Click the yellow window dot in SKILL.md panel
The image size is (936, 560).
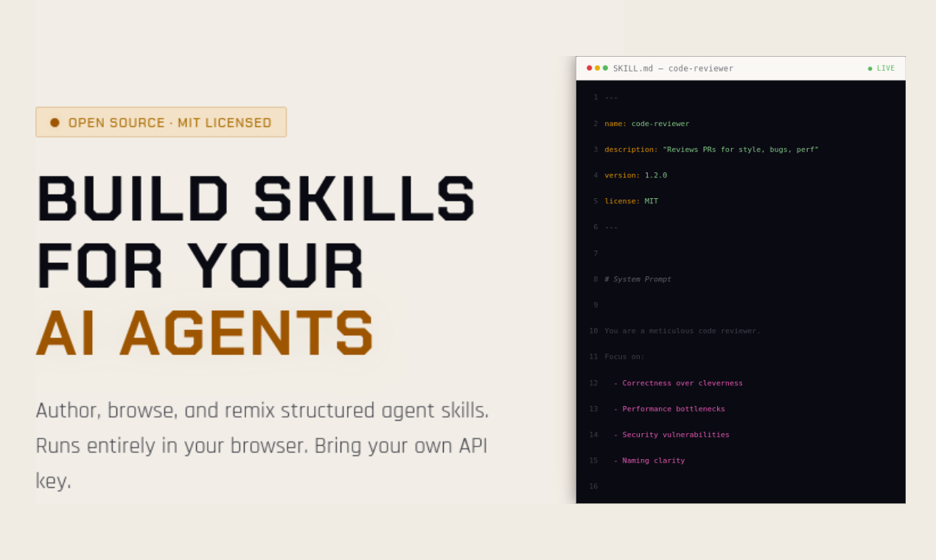[598, 68]
